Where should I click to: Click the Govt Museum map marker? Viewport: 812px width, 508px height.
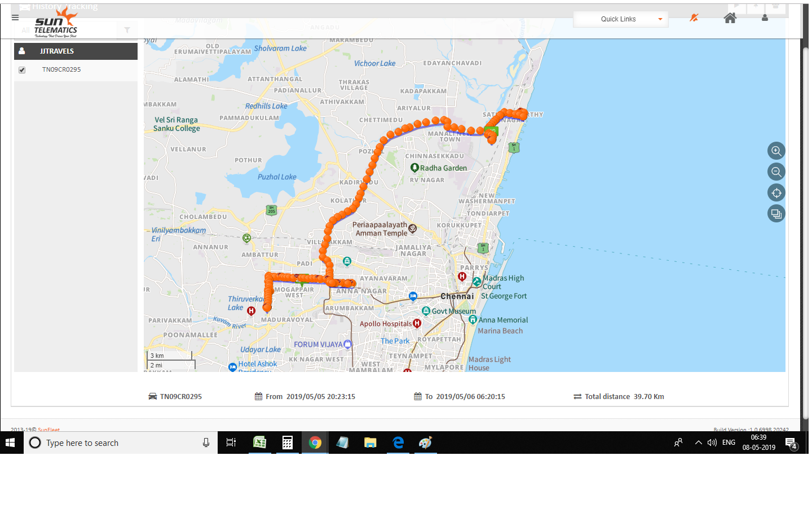tap(426, 311)
